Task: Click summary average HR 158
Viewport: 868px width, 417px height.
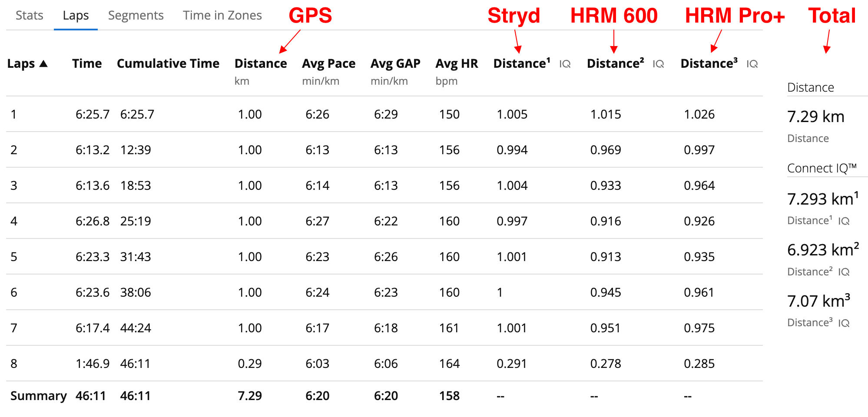Action: click(449, 396)
